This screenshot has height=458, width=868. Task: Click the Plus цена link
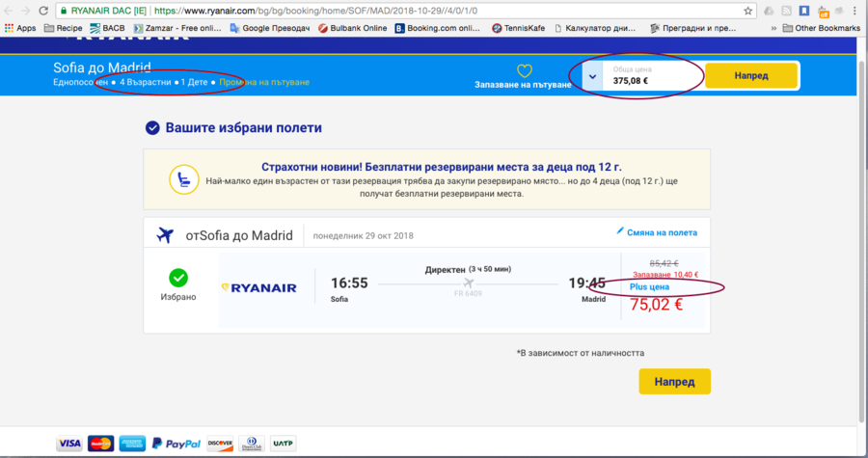pos(649,286)
